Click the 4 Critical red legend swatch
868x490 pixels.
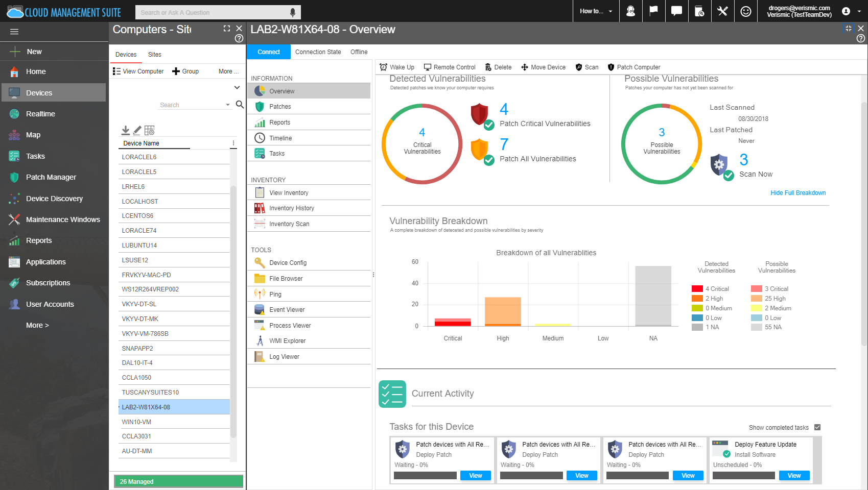697,289
